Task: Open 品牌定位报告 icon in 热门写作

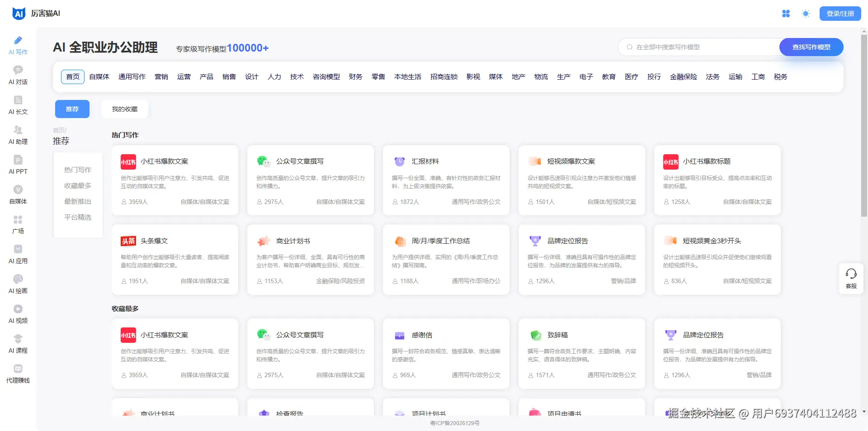Action: (535, 241)
